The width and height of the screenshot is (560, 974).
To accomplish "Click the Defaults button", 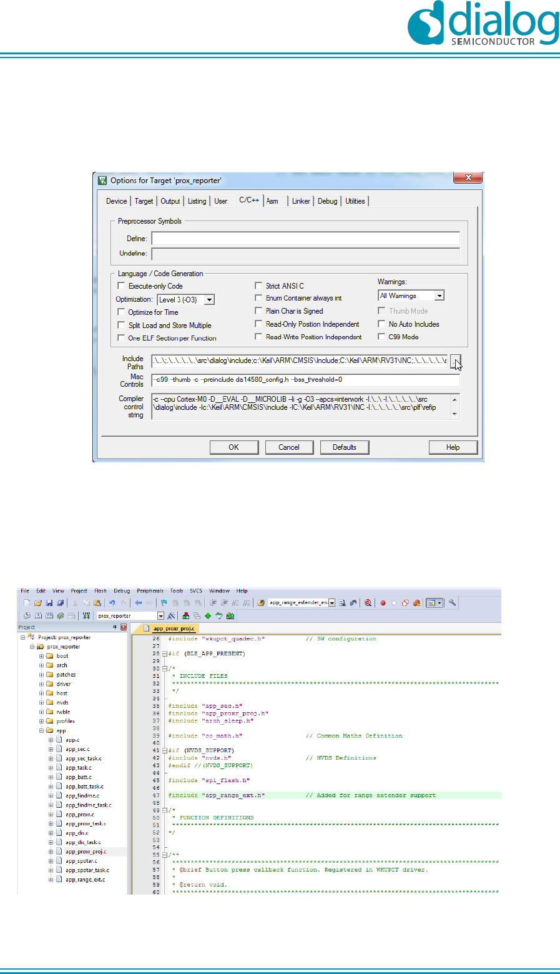I will pyautogui.click(x=344, y=447).
